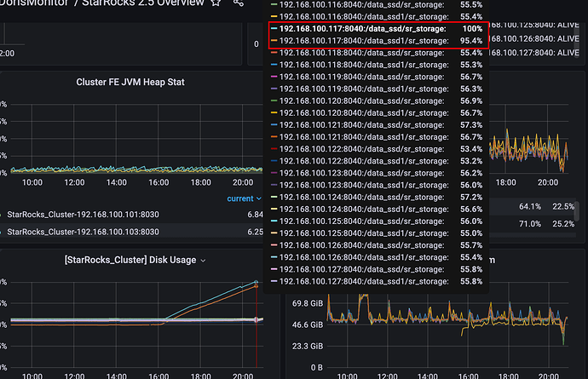This screenshot has width=588, height=379.
Task: Click the 23.3 GiB y-axis label
Action: pyautogui.click(x=307, y=346)
